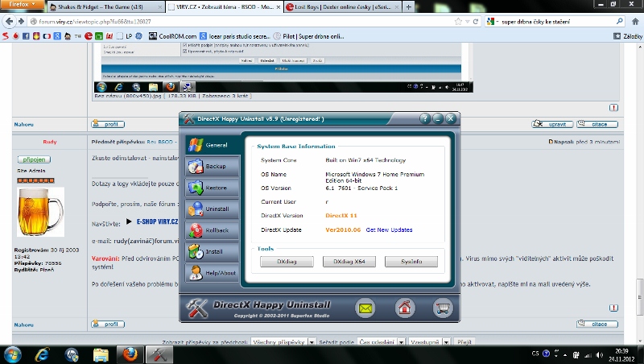
Task: Open the HP icon on the taskbar
Action: [x=72, y=354]
